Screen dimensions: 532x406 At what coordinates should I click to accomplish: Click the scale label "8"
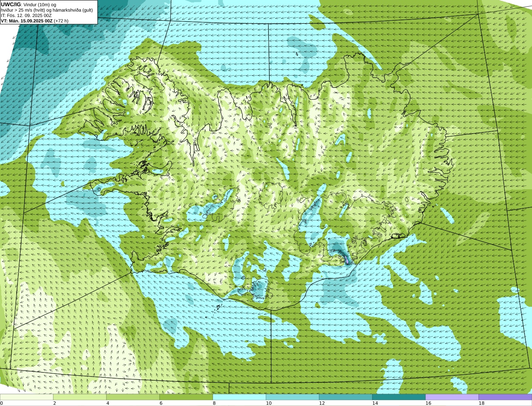[x=214, y=403]
